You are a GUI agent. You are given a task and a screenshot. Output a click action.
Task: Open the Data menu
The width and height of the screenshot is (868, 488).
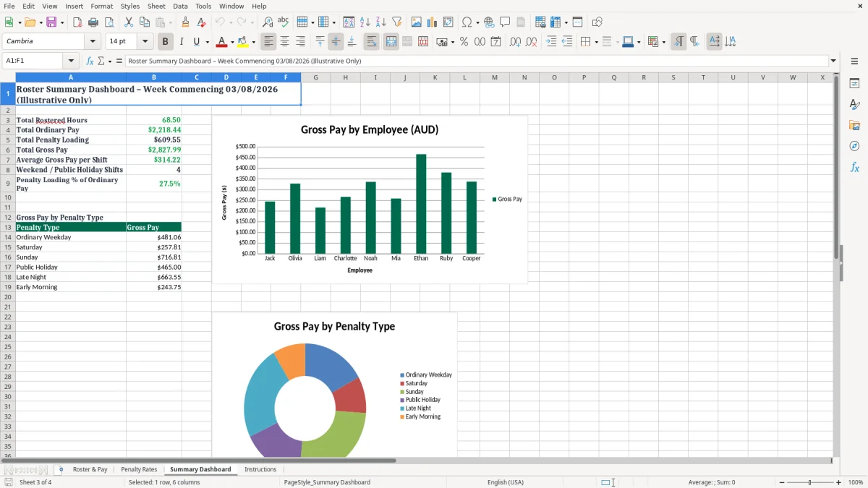click(180, 6)
